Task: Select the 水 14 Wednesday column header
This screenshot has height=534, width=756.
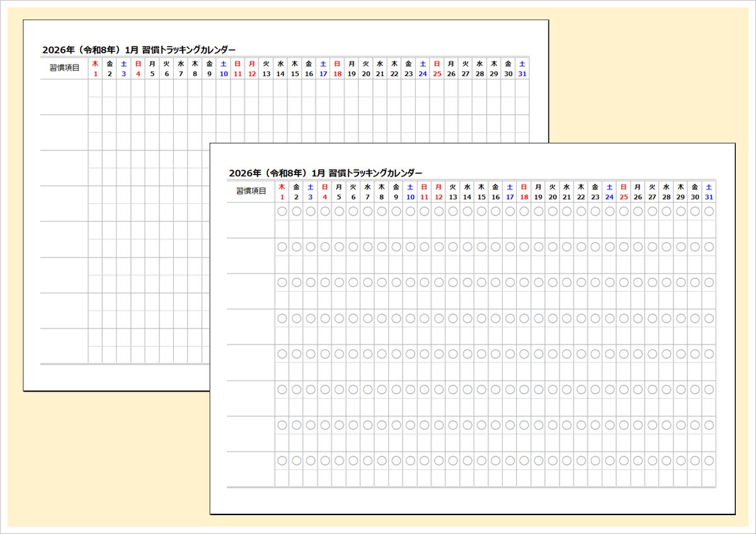Action: click(x=467, y=191)
